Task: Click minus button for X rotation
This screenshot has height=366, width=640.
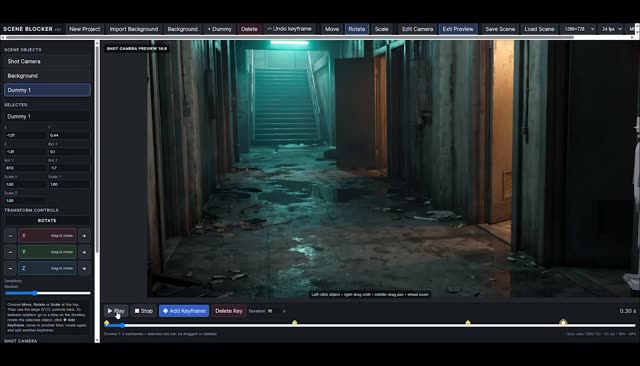Action: click(10, 235)
